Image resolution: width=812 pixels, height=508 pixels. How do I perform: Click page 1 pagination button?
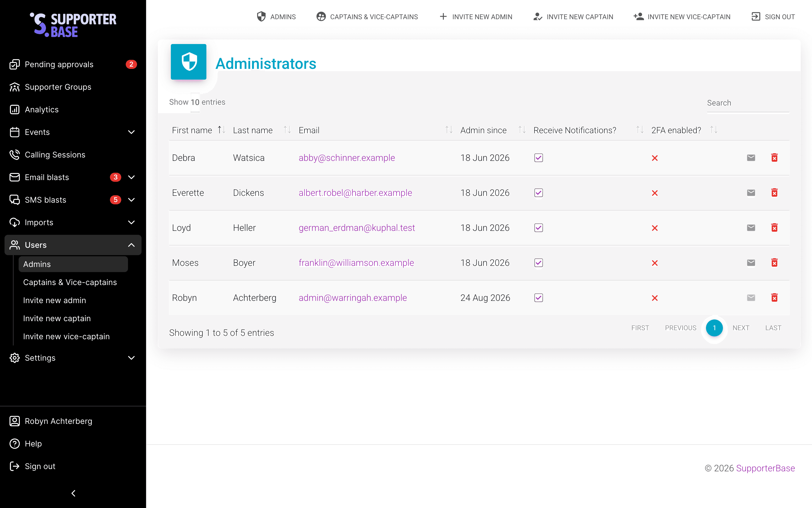pyautogui.click(x=714, y=328)
